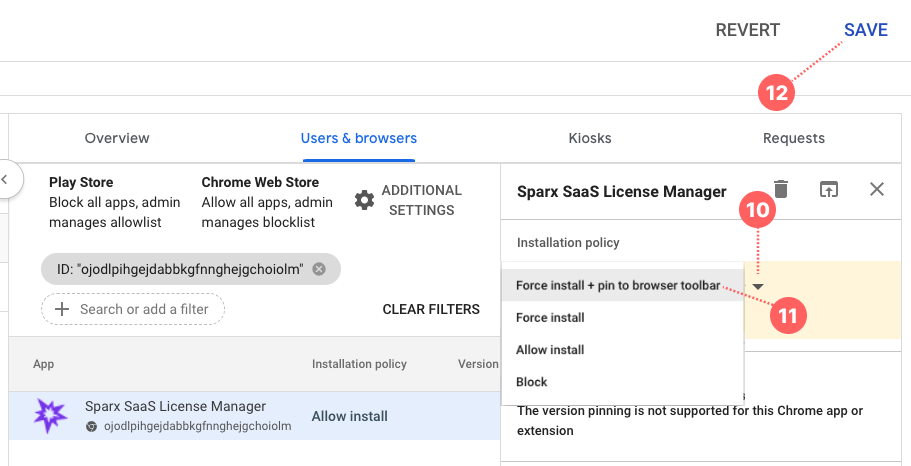Go to the Requests tab
This screenshot has height=466, width=911.
coord(794,138)
